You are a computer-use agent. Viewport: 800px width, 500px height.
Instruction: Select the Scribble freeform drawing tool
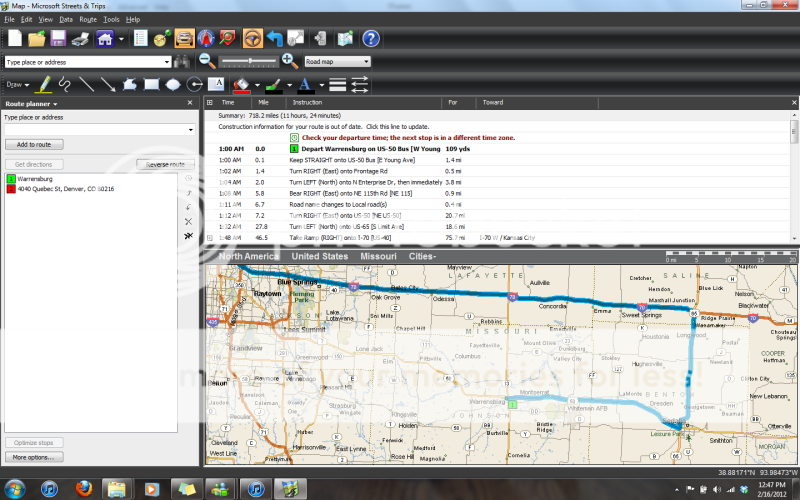(x=65, y=84)
